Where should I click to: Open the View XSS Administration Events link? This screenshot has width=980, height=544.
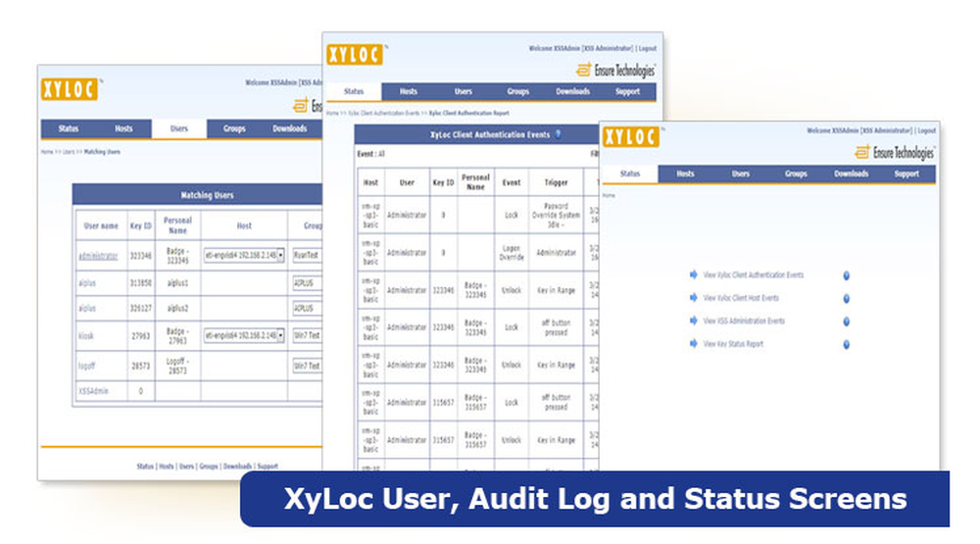[744, 321]
